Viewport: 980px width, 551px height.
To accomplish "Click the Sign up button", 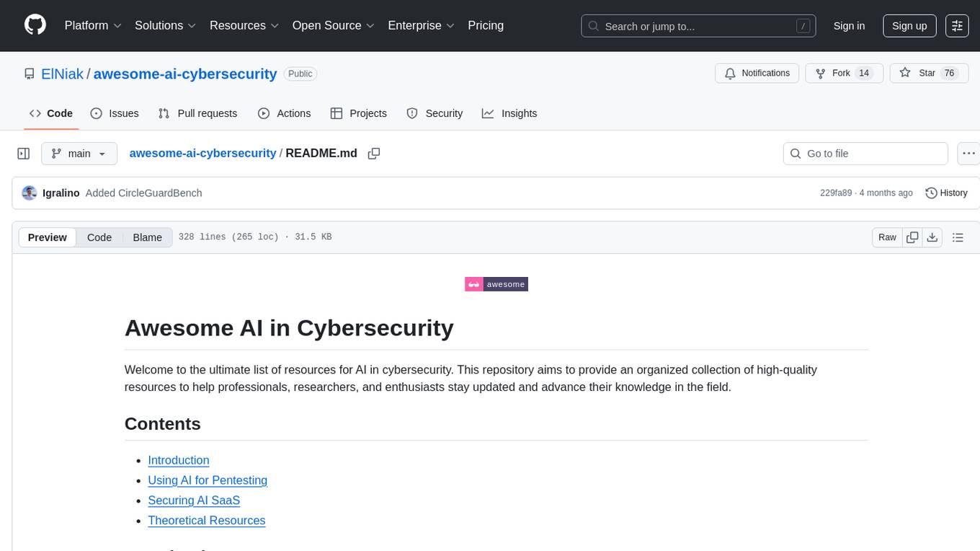I will coord(909,26).
